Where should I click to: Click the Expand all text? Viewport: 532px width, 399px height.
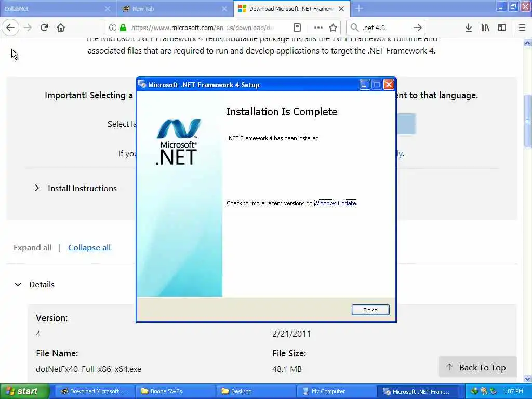point(32,248)
